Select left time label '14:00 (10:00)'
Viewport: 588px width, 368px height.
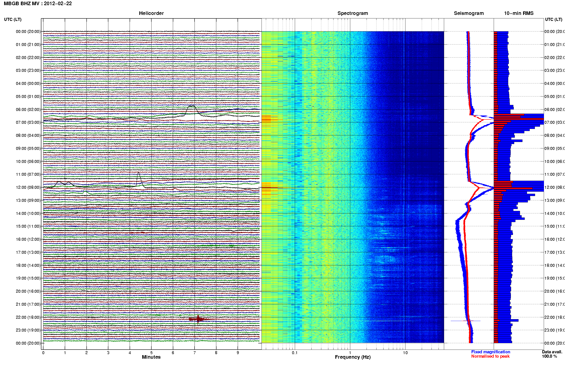pos(28,213)
